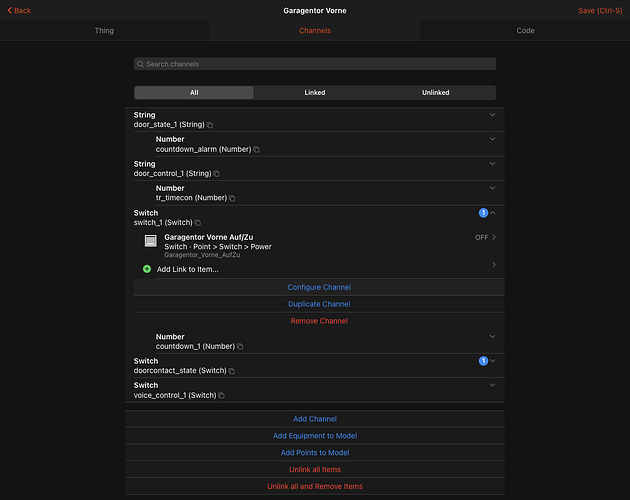630x500 pixels.
Task: Copy the countdown_1 channel ID
Action: click(240, 346)
